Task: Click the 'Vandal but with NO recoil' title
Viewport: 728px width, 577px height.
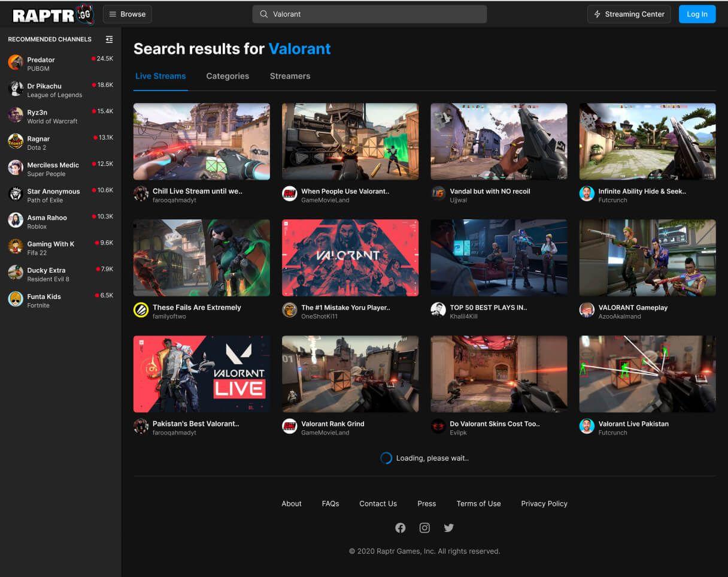Action: tap(490, 191)
